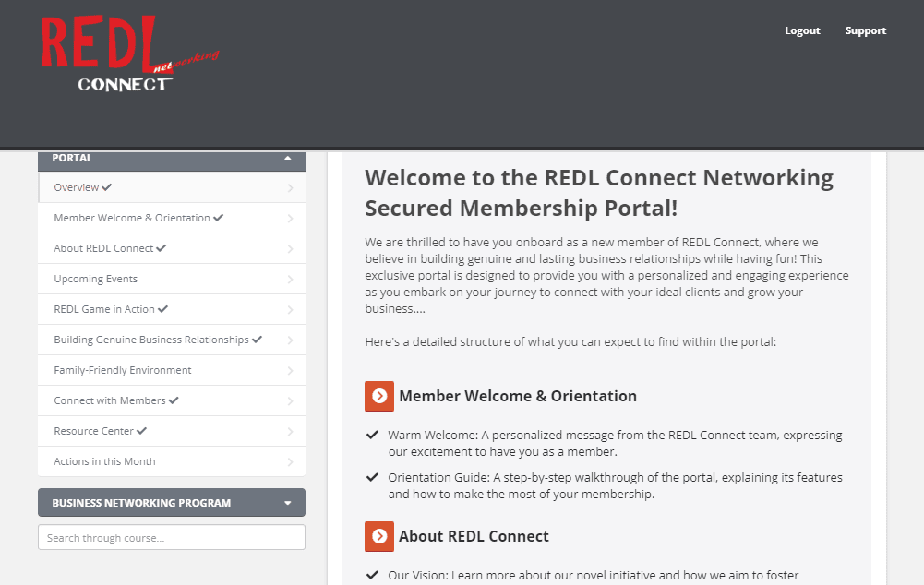Image resolution: width=924 pixels, height=585 pixels.
Task: Open the About REDL Connect sidebar item
Action: [103, 249]
